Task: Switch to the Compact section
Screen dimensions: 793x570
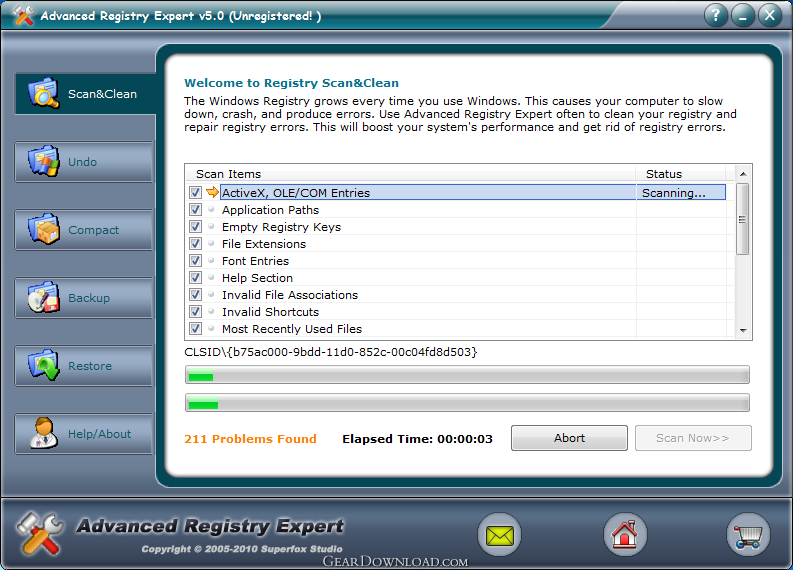Action: (83, 230)
